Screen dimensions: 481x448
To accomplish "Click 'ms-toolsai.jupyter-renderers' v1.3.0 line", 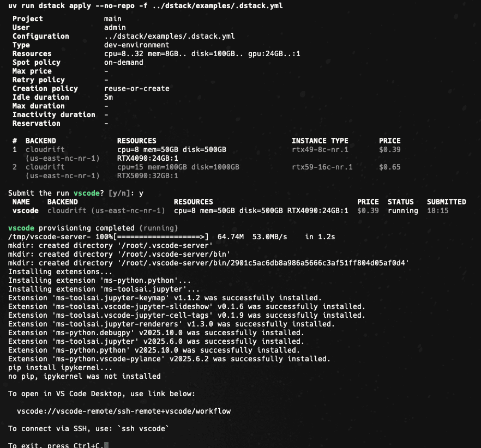I will (x=171, y=324).
